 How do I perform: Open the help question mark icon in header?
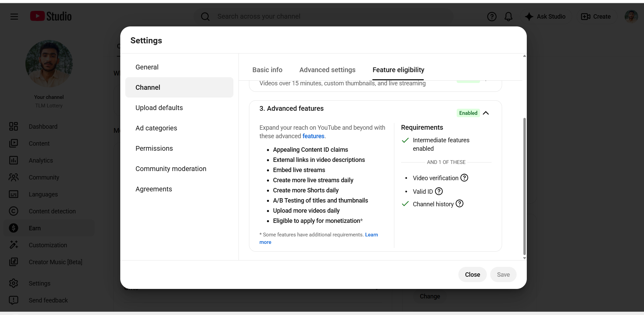point(492,17)
